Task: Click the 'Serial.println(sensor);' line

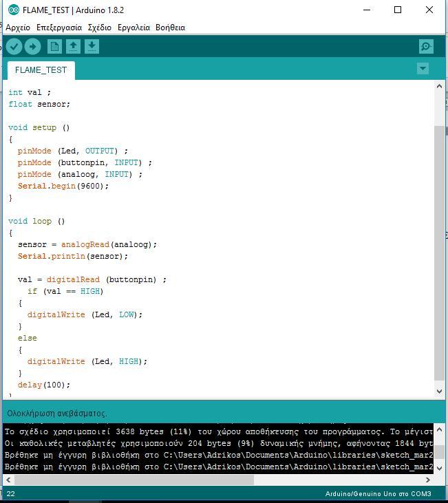Action: coord(73,256)
